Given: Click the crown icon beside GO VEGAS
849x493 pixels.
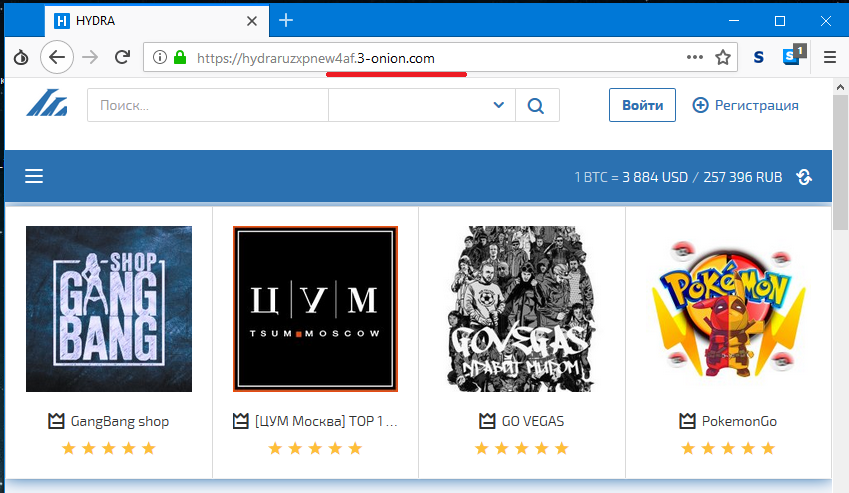Looking at the screenshot, I should pos(487,420).
